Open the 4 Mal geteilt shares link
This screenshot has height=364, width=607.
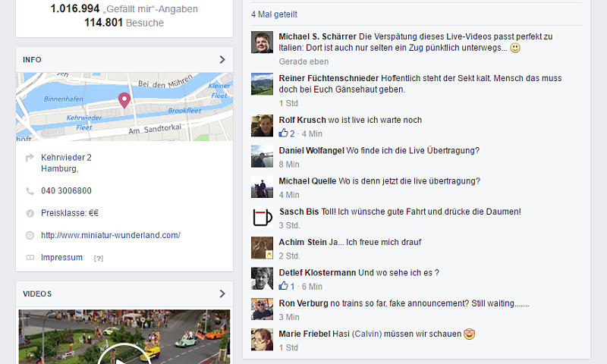274,14
